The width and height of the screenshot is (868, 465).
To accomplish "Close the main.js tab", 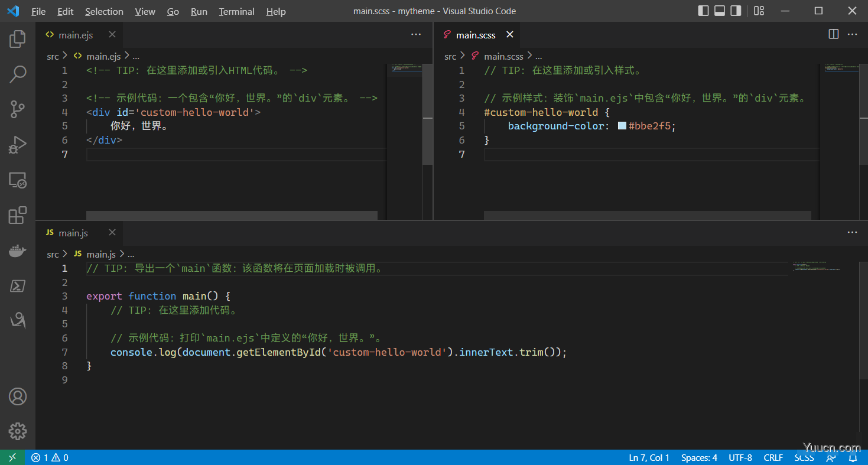I will pyautogui.click(x=112, y=232).
